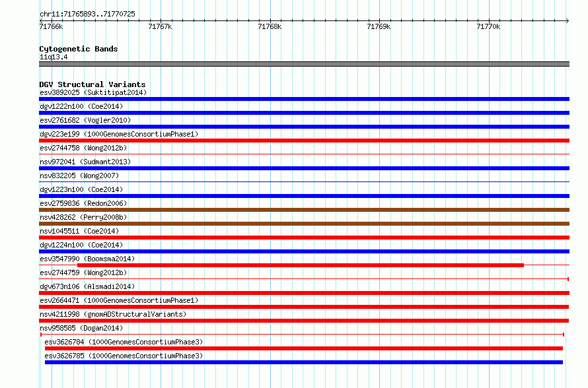Click nsv428262 (Perry2008b) label

pyautogui.click(x=83, y=217)
